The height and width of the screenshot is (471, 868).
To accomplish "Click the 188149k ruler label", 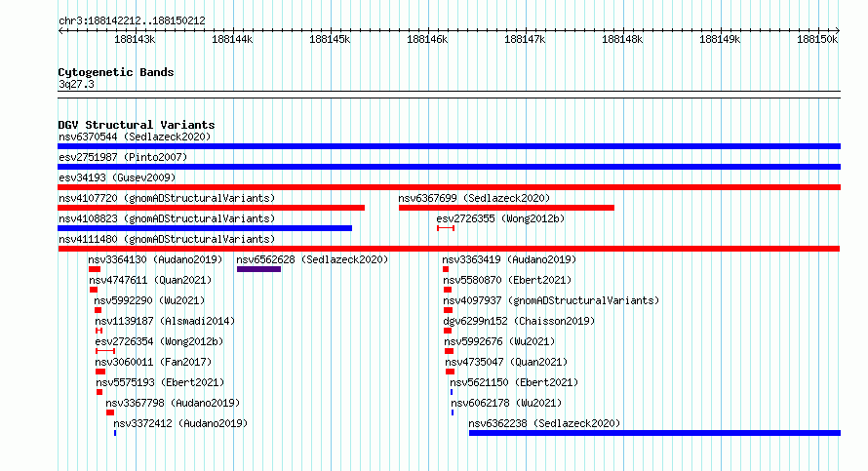I will [720, 39].
